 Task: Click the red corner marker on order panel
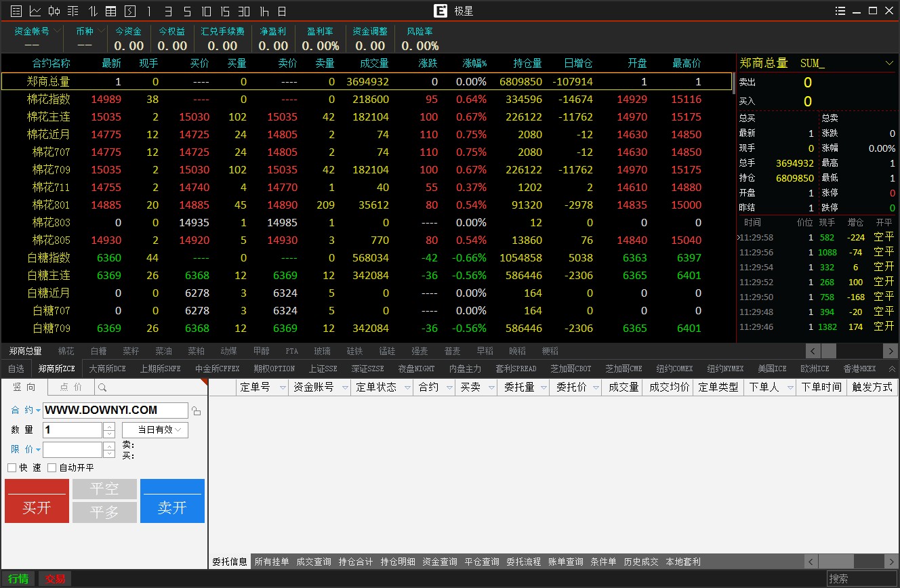pos(204,382)
